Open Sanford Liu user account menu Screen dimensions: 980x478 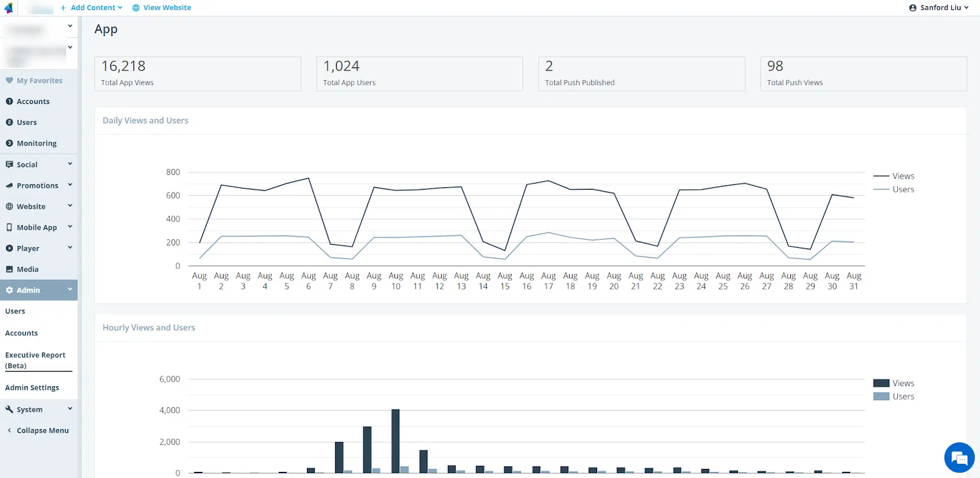click(x=939, y=8)
